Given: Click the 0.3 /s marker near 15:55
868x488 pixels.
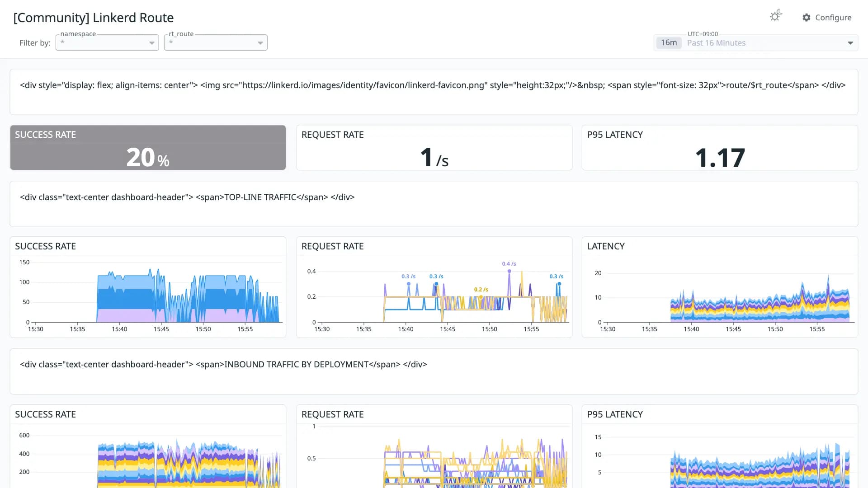Looking at the screenshot, I should (559, 284).
